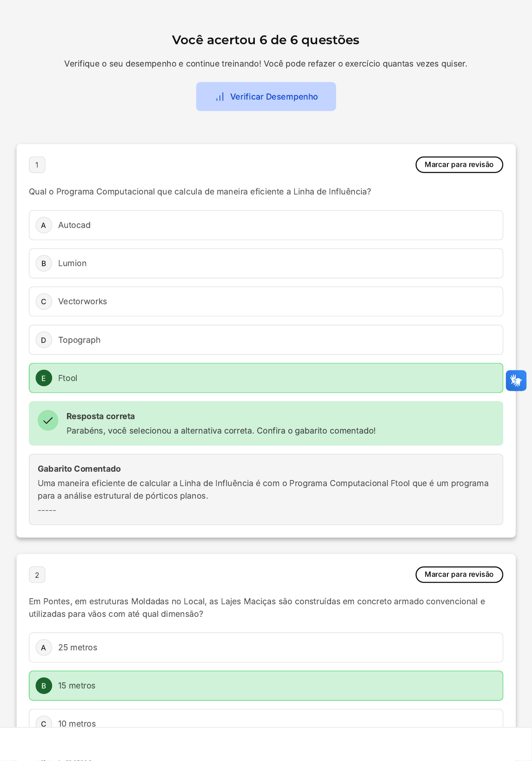Image resolution: width=532 pixels, height=761 pixels.
Task: Click the question number 1 badge
Action: [37, 165]
